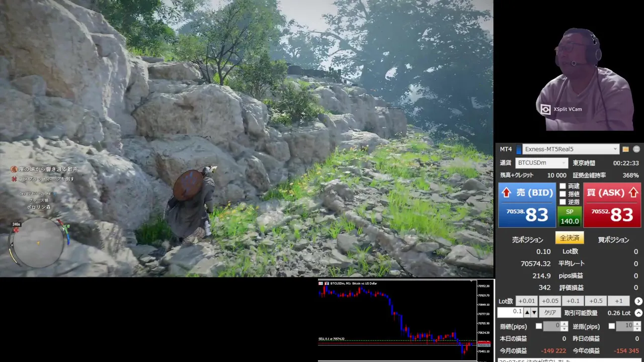Open the round menu icon at panel top-right
644x362 pixels.
pos(636,149)
